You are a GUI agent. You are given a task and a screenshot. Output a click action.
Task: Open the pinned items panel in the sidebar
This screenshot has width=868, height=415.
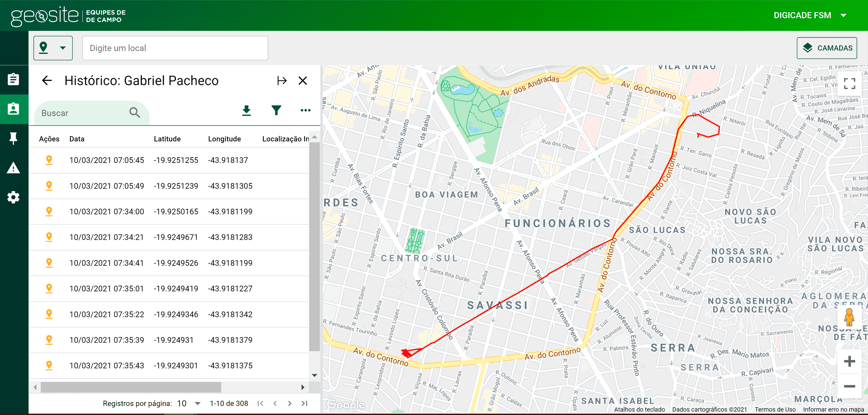(14, 138)
